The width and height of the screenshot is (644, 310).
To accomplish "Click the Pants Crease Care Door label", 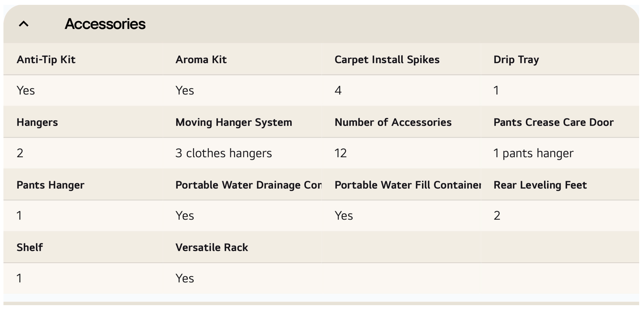I will (x=553, y=122).
